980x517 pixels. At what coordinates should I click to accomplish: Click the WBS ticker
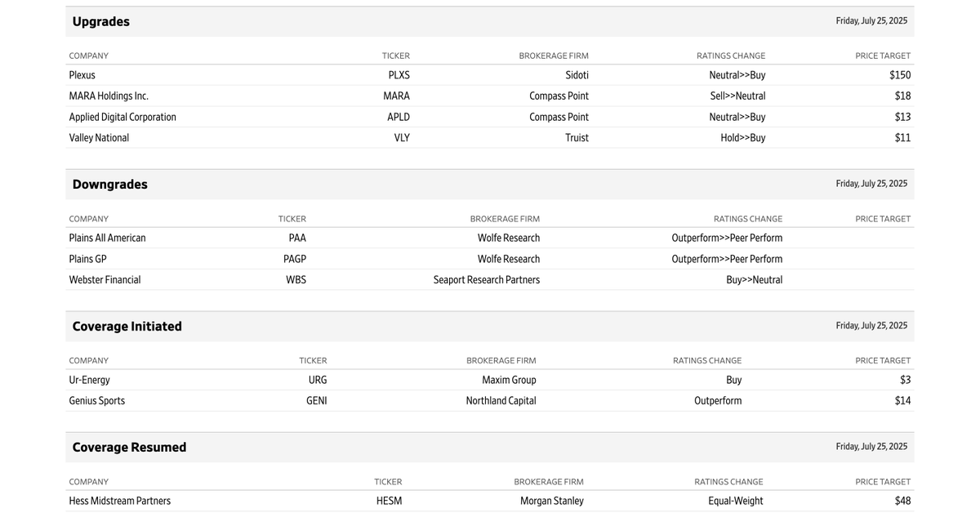click(x=296, y=280)
